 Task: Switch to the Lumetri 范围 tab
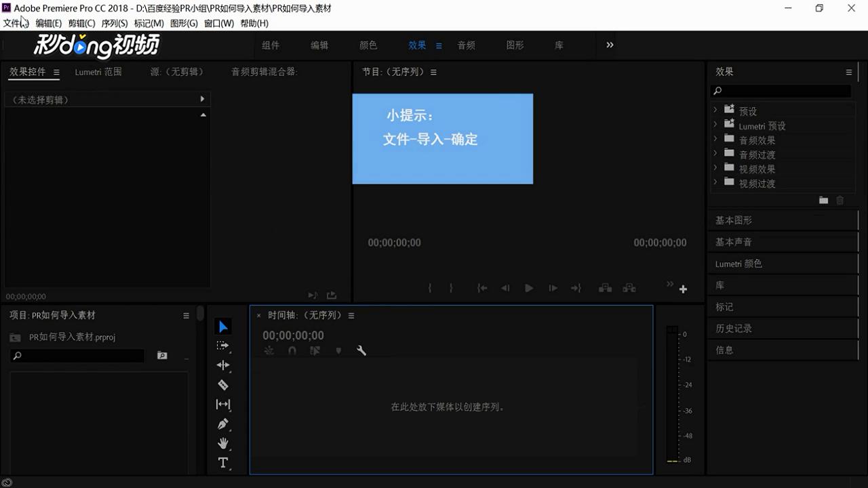98,71
